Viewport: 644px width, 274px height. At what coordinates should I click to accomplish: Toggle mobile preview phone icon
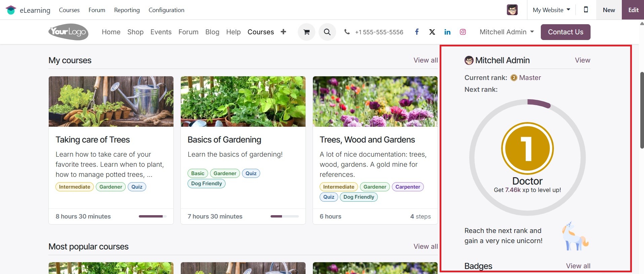[x=586, y=10]
